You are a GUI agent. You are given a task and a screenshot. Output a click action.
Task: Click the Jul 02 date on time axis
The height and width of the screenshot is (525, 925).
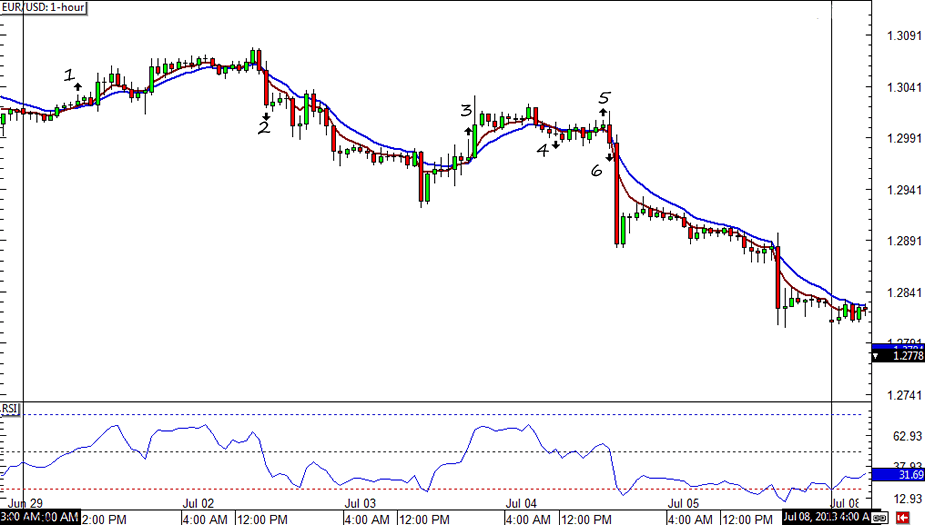point(198,504)
